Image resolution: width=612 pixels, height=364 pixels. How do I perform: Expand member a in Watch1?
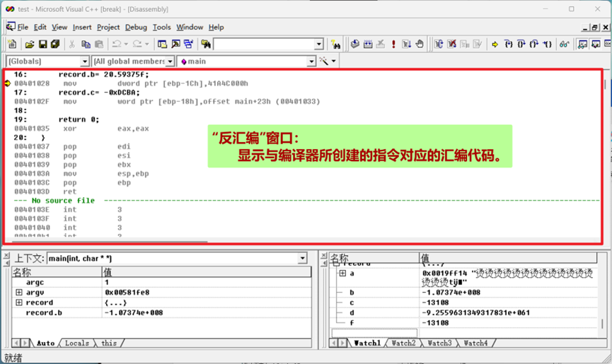[x=342, y=274]
